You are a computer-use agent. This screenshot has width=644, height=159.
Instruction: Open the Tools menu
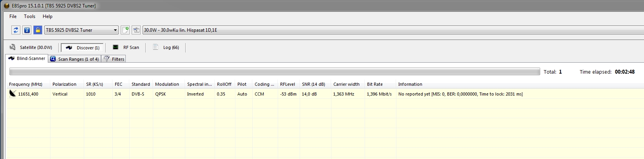tap(29, 16)
